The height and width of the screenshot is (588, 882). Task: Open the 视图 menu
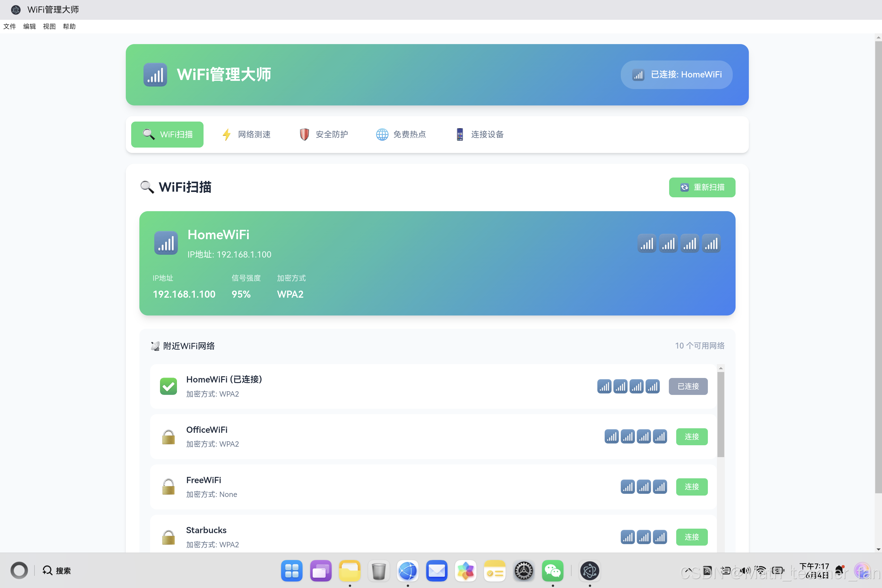click(x=49, y=26)
